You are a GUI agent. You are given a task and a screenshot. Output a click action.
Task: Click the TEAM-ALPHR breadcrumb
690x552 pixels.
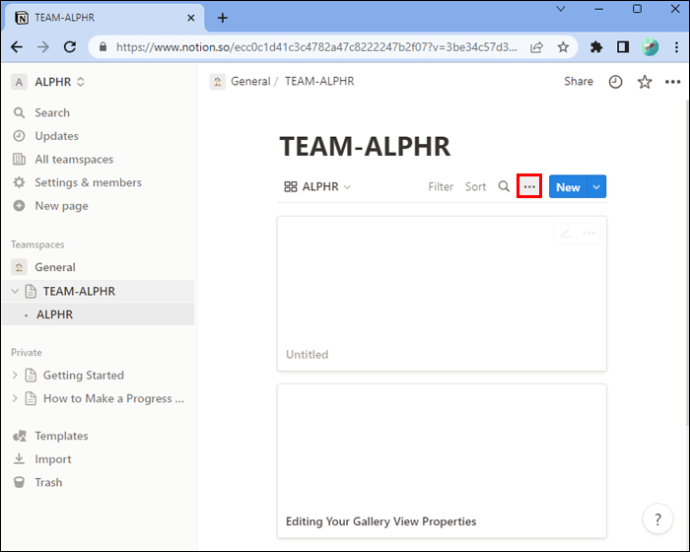[x=319, y=81]
